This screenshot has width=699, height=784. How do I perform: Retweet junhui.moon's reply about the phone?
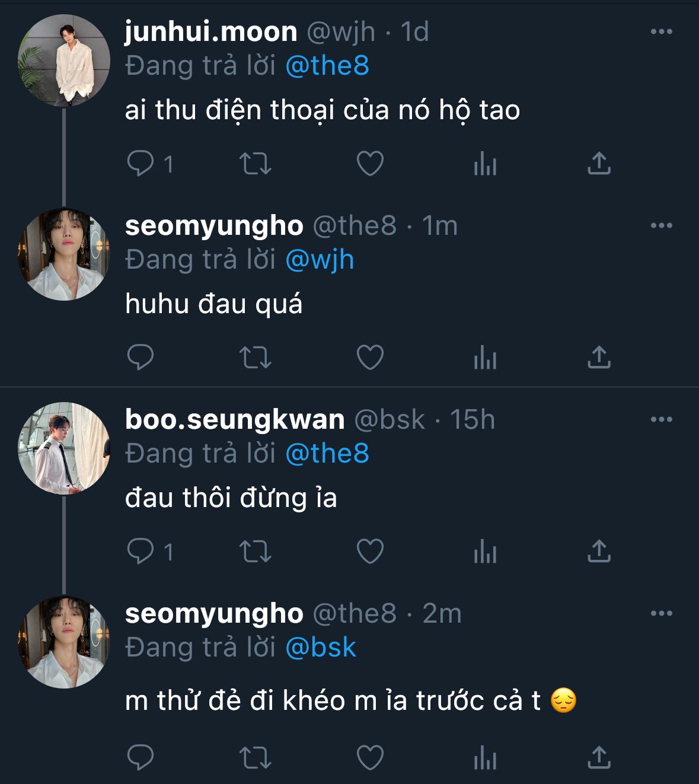pos(255,164)
